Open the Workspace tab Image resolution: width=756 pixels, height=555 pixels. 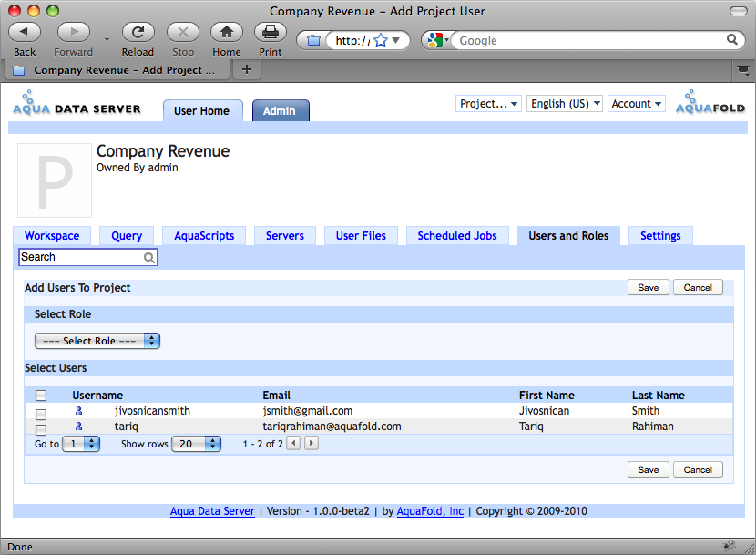point(52,236)
